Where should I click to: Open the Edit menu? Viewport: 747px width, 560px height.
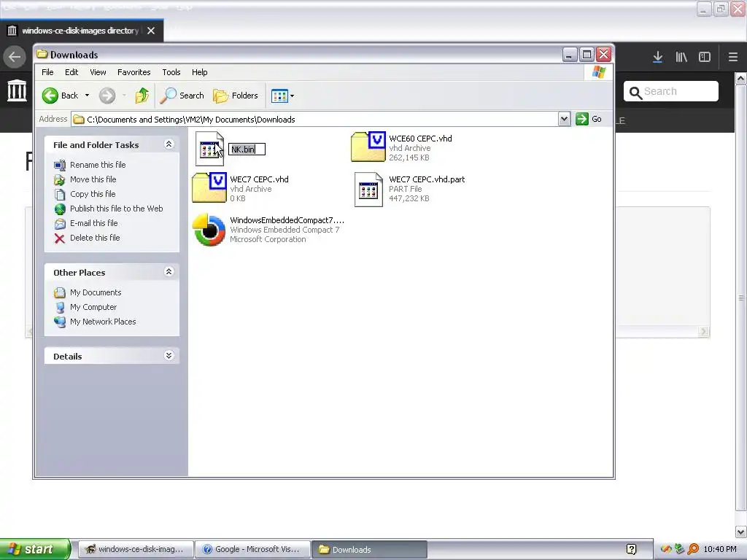pyautogui.click(x=71, y=72)
